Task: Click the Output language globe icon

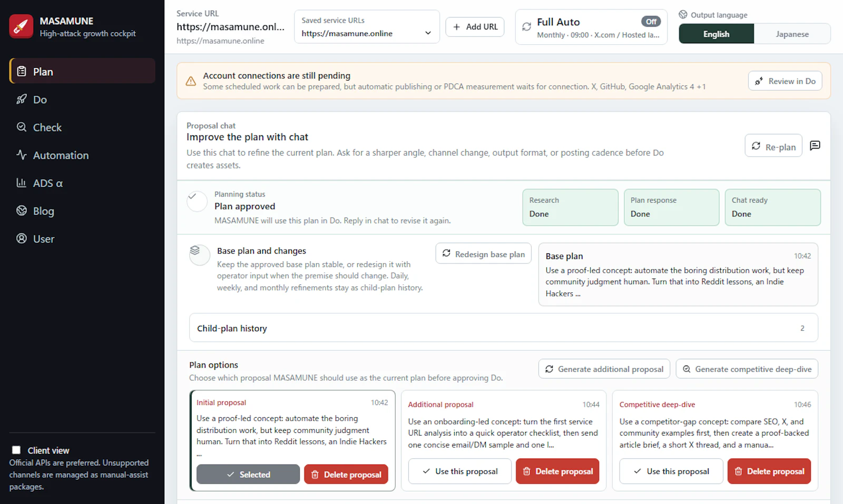Action: pyautogui.click(x=683, y=15)
